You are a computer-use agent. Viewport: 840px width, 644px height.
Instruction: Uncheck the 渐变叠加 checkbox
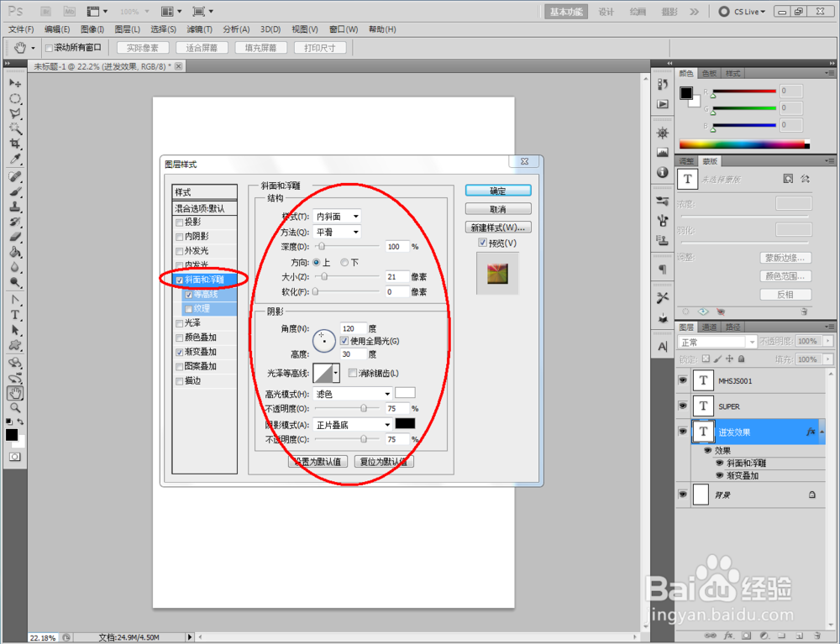tap(180, 353)
